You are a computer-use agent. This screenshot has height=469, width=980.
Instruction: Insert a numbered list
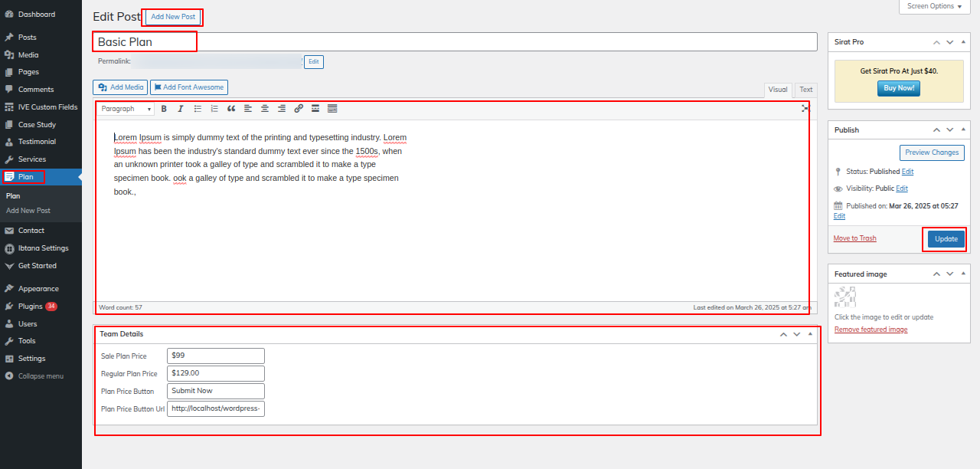tap(214, 109)
